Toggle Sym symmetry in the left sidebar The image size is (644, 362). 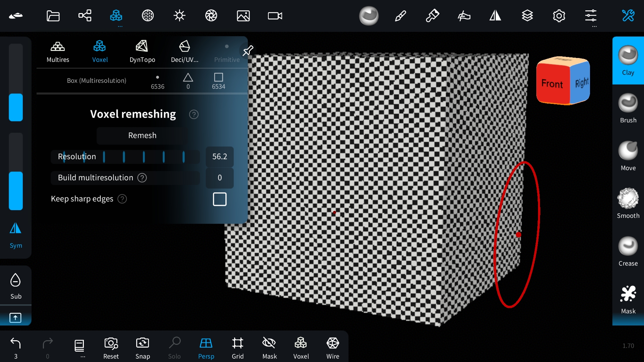tap(15, 235)
